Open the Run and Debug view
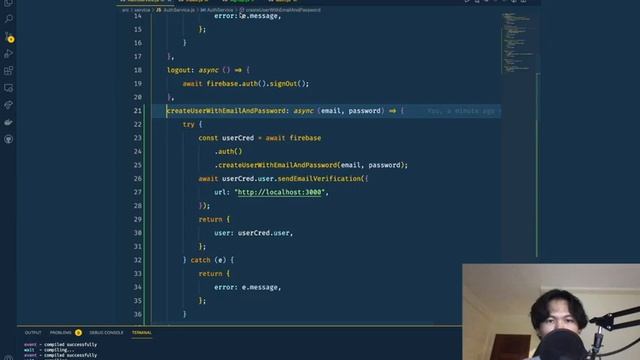 (x=8, y=53)
